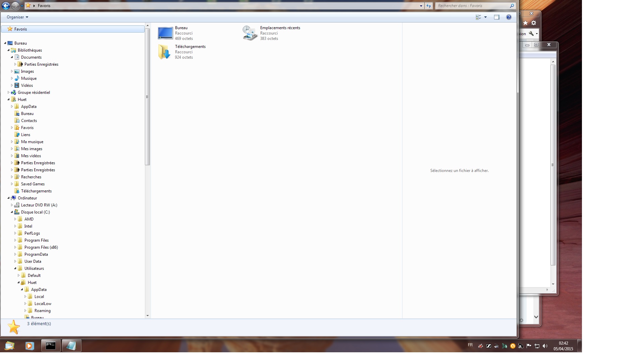Toggle the preview pane button
Viewport: 644px width, 362px height.
497,17
